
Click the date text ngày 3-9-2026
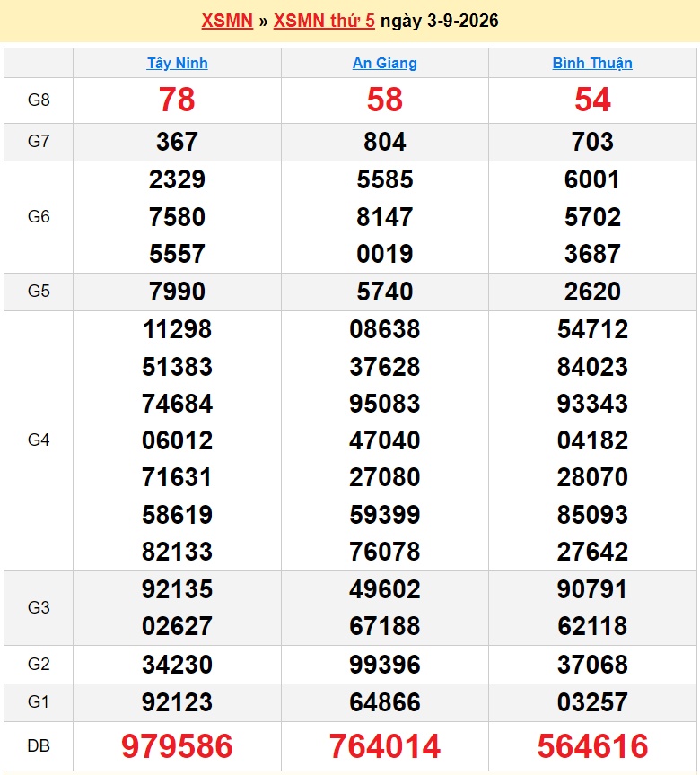tap(440, 21)
